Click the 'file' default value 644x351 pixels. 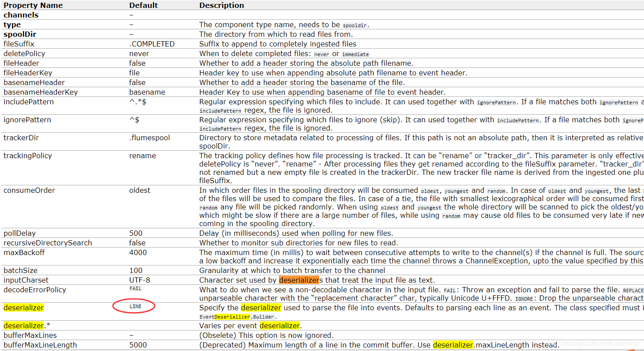[134, 73]
